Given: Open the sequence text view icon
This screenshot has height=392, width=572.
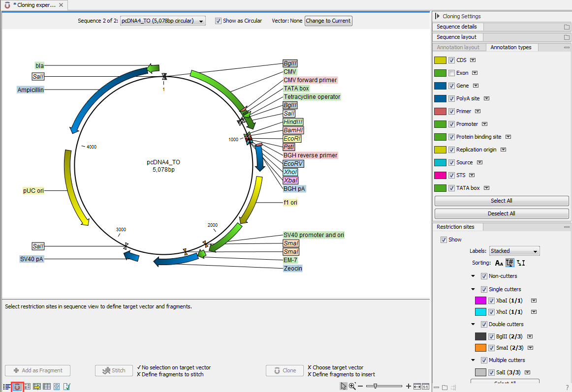Looking at the screenshot, I should point(27,387).
